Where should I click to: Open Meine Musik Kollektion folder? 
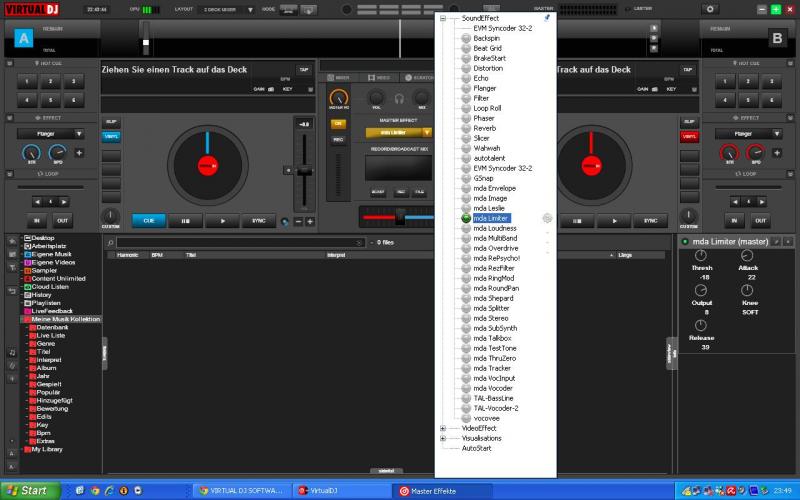65,319
